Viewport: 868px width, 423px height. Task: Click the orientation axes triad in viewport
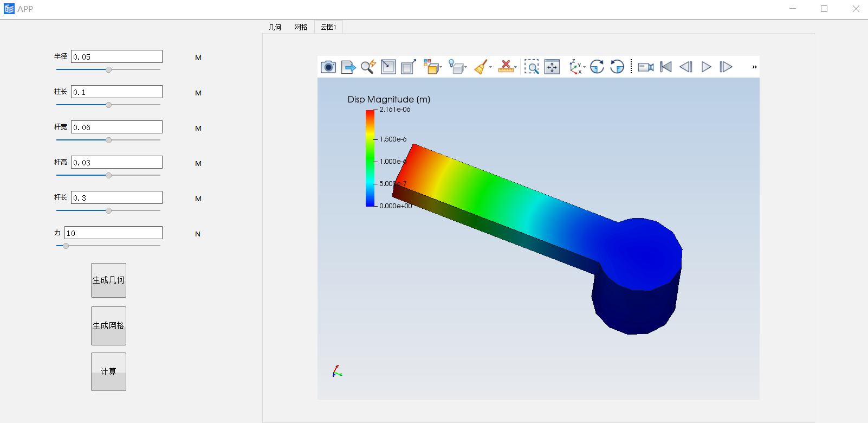coord(337,371)
